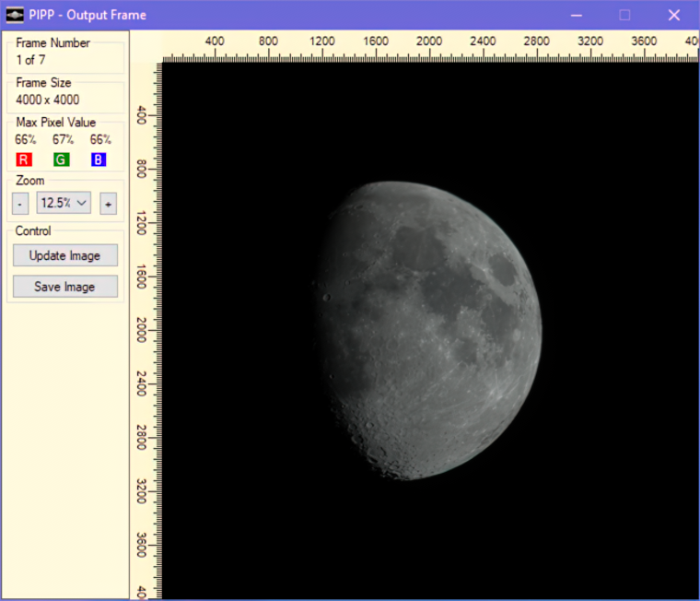Zoom out using the minus button
The width and height of the screenshot is (700, 601).
click(x=20, y=204)
